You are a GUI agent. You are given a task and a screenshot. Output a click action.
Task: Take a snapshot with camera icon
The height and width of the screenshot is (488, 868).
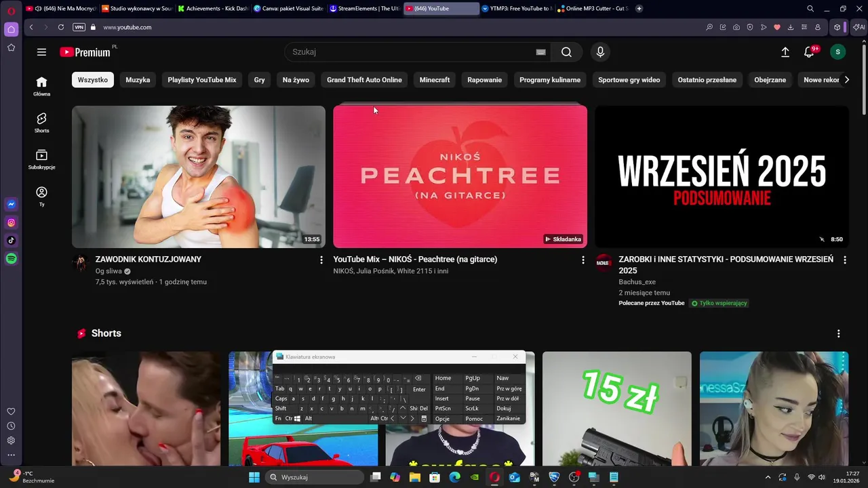[x=736, y=27]
